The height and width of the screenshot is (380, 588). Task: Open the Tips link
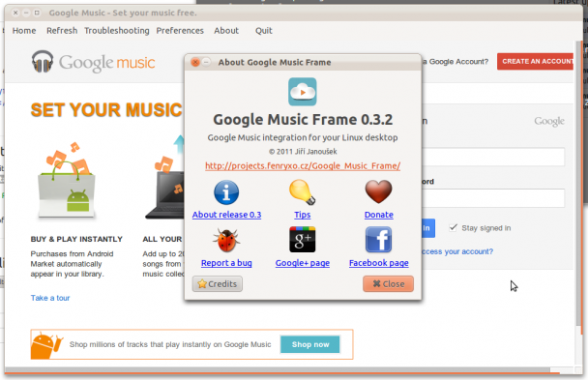(303, 215)
